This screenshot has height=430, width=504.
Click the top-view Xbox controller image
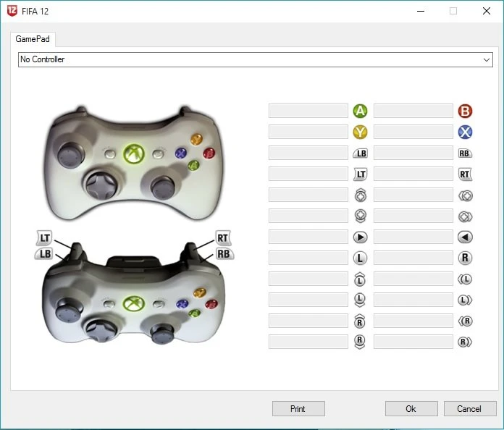133,163
